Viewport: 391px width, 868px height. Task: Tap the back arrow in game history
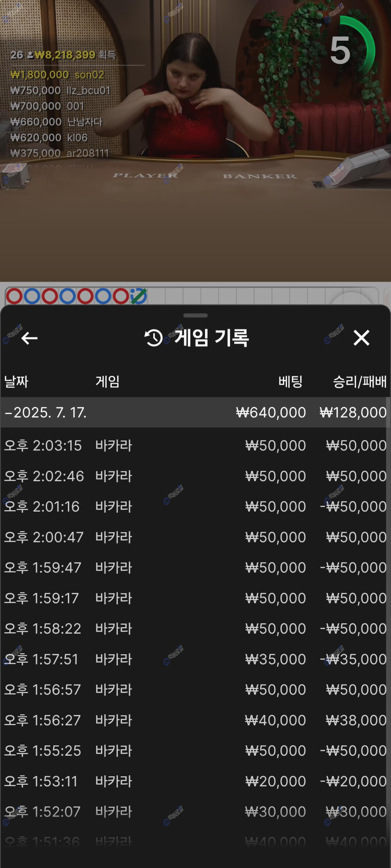pos(29,338)
